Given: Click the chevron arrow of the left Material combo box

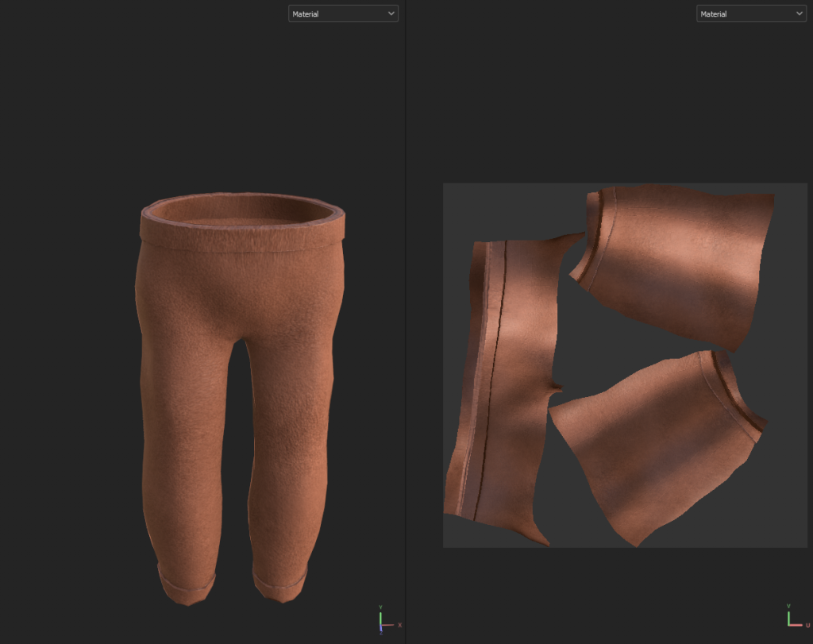Looking at the screenshot, I should 390,13.
